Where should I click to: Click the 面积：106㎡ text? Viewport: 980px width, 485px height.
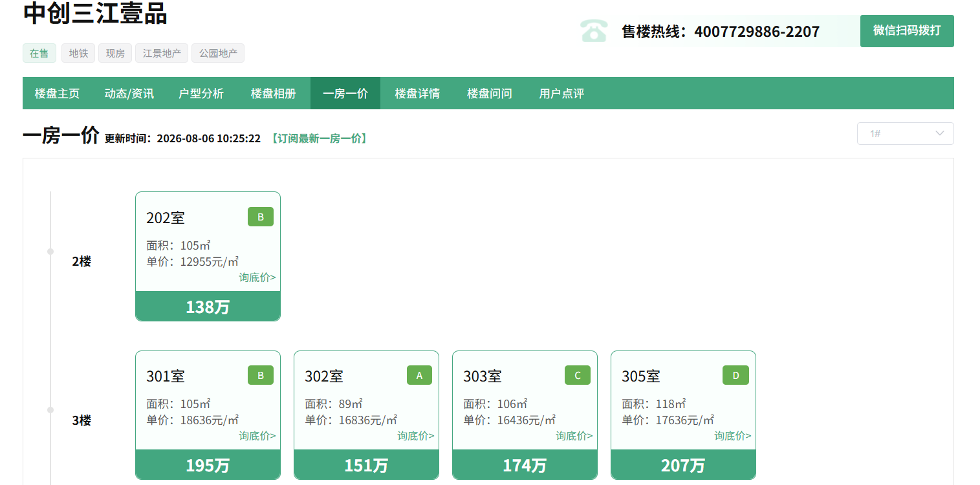click(495, 404)
